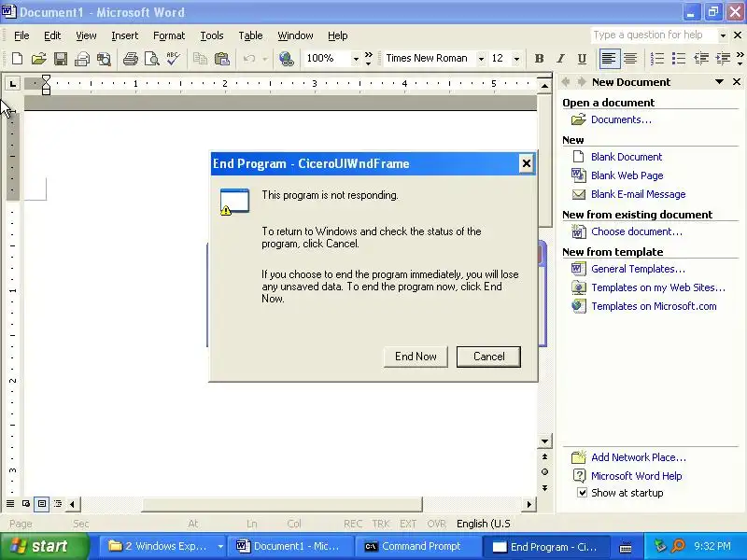The height and width of the screenshot is (560, 747).
Task: Toggle Outline View button
Action: point(58,503)
